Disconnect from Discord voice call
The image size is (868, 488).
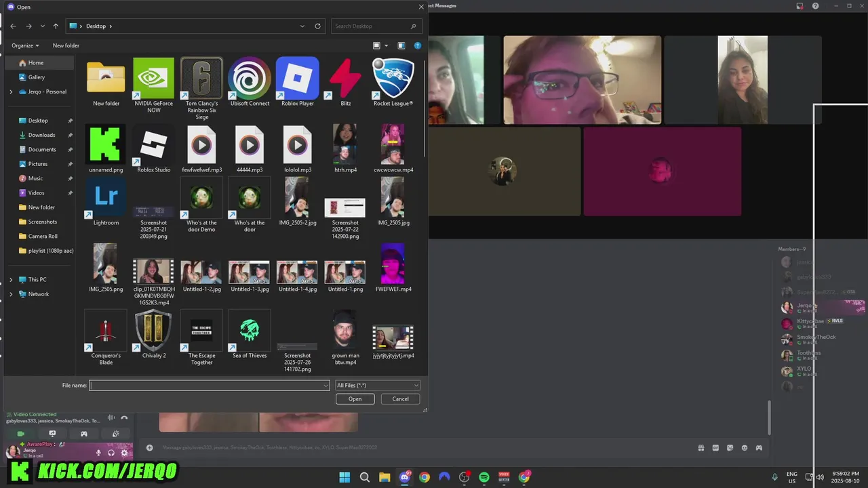pos(124,418)
